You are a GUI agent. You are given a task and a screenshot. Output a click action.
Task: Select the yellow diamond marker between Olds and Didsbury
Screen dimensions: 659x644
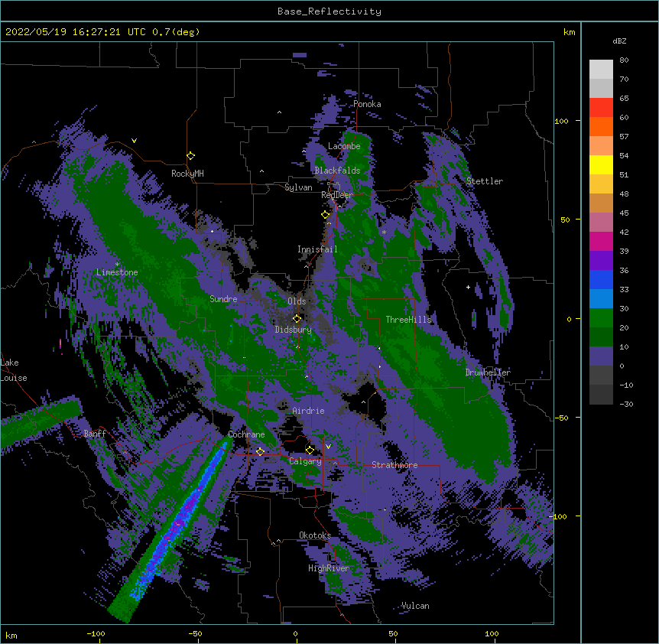[297, 319]
